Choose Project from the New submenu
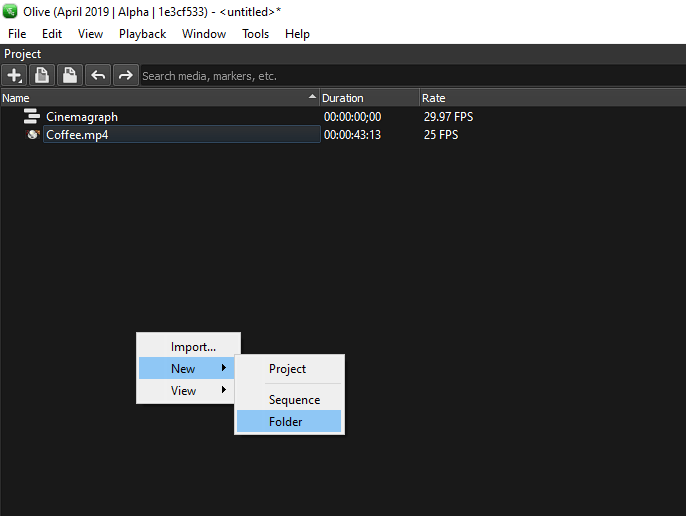686x516 pixels. tap(289, 369)
